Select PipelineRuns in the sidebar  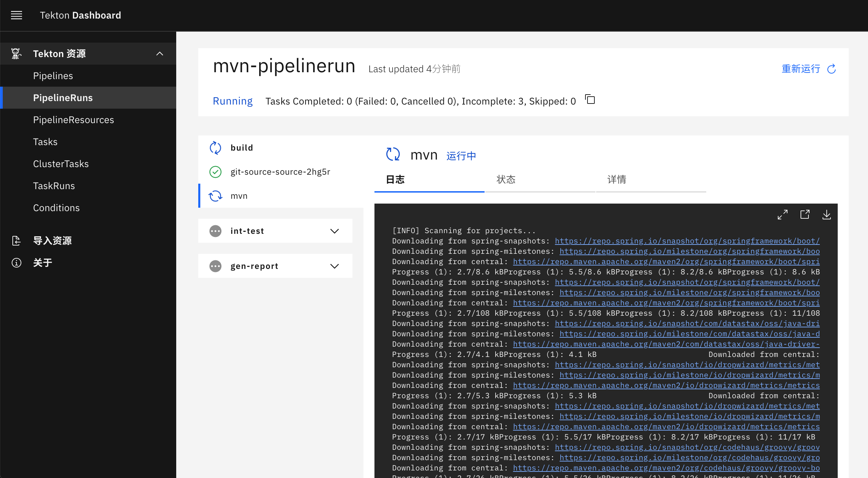[88, 98]
